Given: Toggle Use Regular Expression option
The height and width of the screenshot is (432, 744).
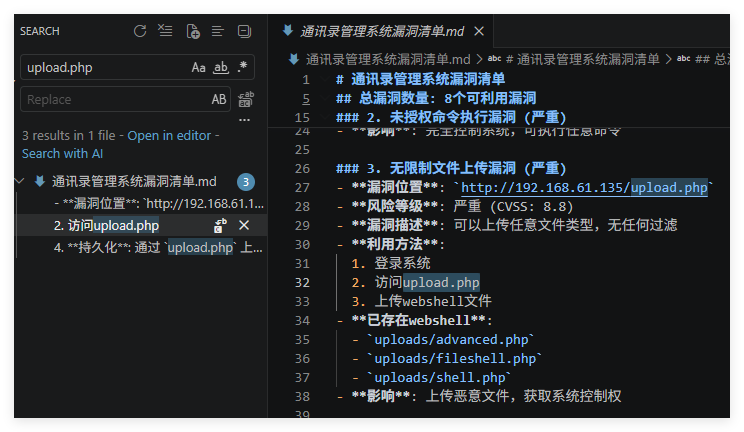Looking at the screenshot, I should (242, 67).
